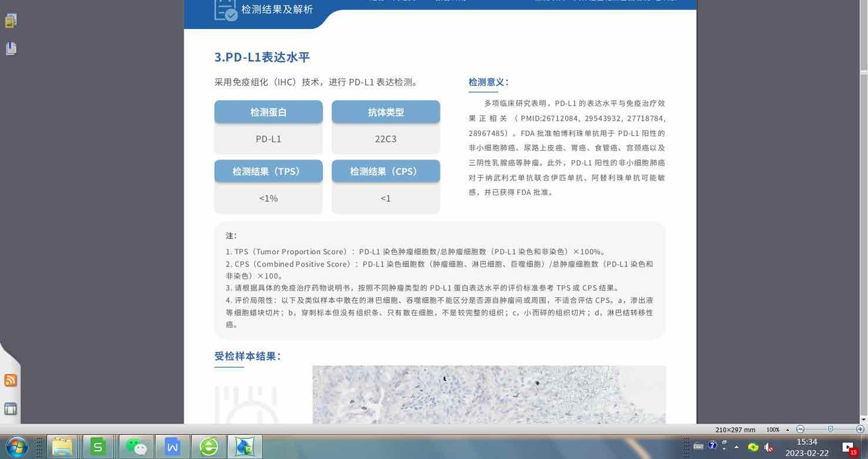Toggle the keyboard input method icon
Viewport: 868px width, 459px height.
click(698, 446)
